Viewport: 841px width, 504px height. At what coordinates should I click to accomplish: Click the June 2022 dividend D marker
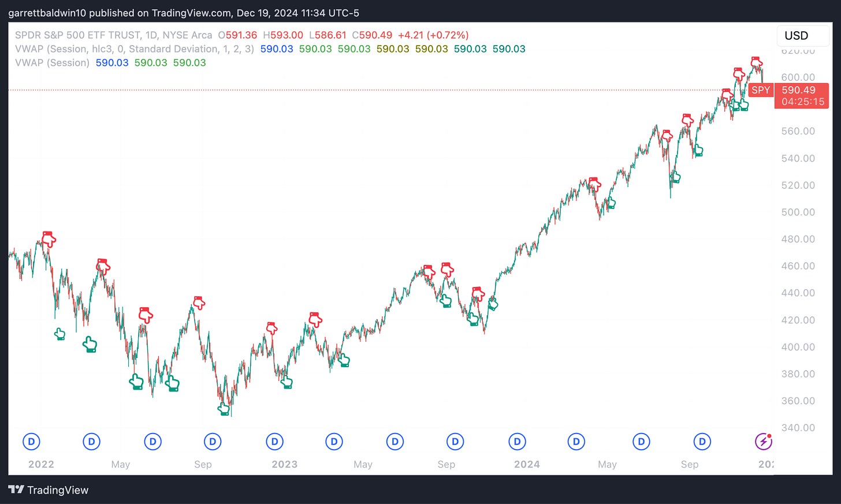coord(152,442)
